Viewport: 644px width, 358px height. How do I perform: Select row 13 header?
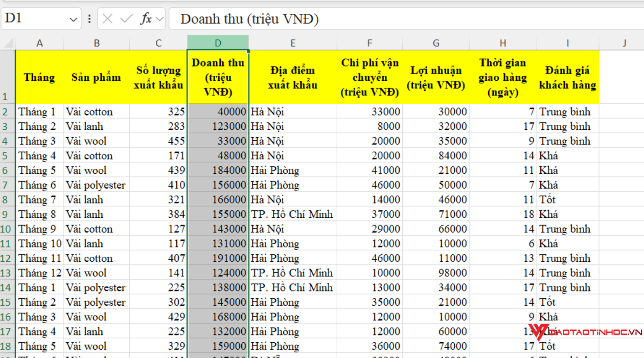8,273
